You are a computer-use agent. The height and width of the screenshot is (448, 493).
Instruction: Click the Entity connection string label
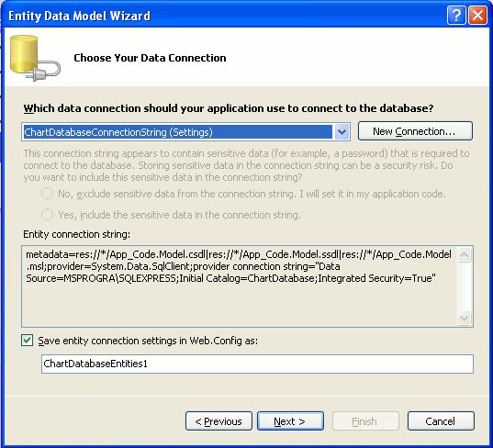coord(77,234)
